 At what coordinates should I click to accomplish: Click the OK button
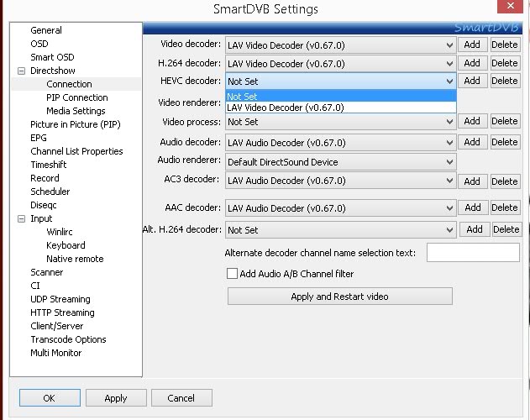pos(50,397)
